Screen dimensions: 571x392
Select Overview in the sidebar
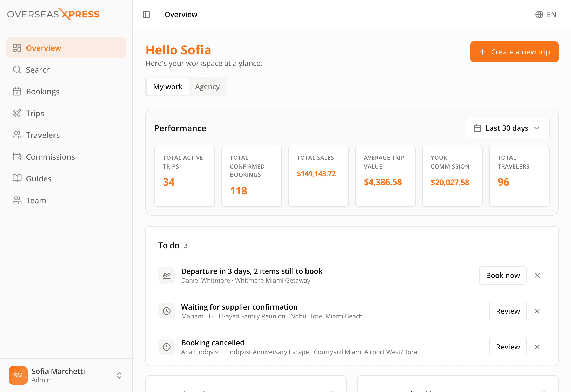(x=66, y=48)
